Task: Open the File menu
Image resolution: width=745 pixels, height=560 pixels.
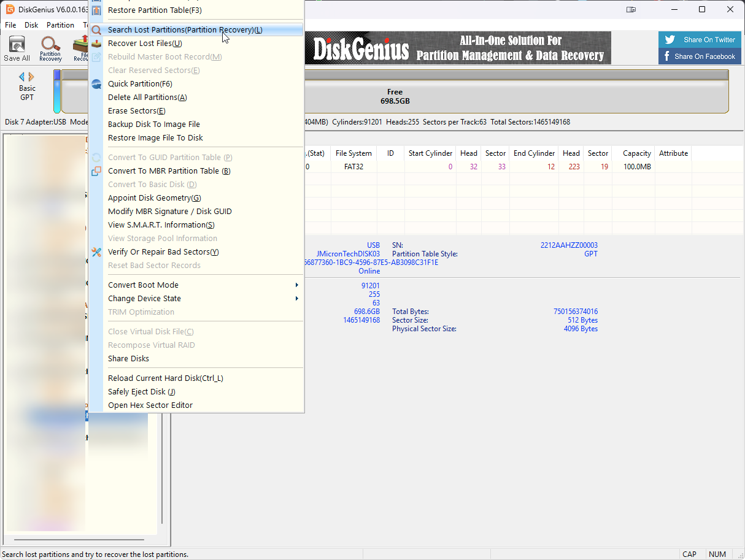Action: pyautogui.click(x=10, y=25)
